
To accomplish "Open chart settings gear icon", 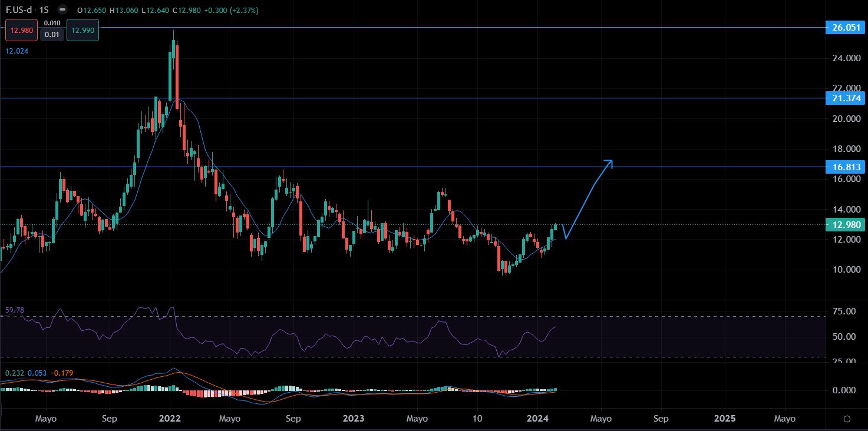I will (847, 419).
